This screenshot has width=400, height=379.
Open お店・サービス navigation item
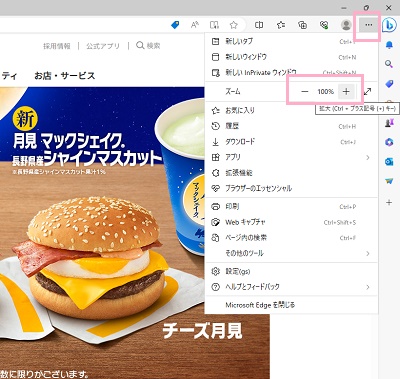[65, 76]
